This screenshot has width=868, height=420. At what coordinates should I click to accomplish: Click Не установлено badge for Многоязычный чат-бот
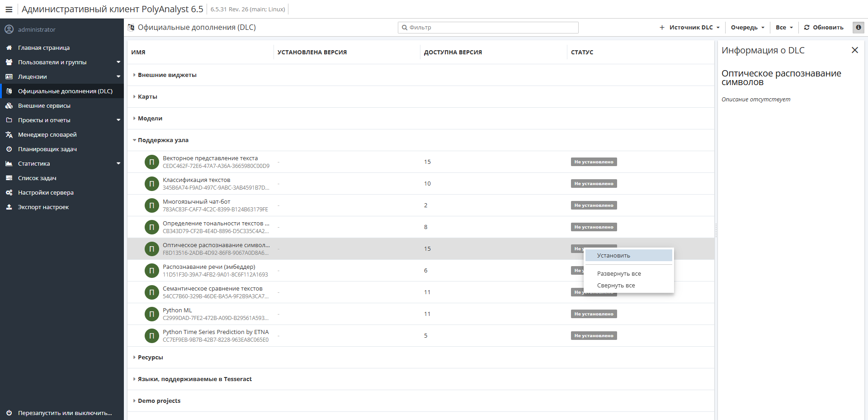[x=594, y=205]
